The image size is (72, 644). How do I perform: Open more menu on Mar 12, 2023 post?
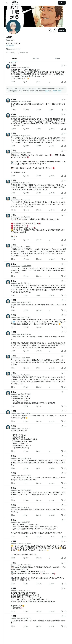(x=65, y=151)
